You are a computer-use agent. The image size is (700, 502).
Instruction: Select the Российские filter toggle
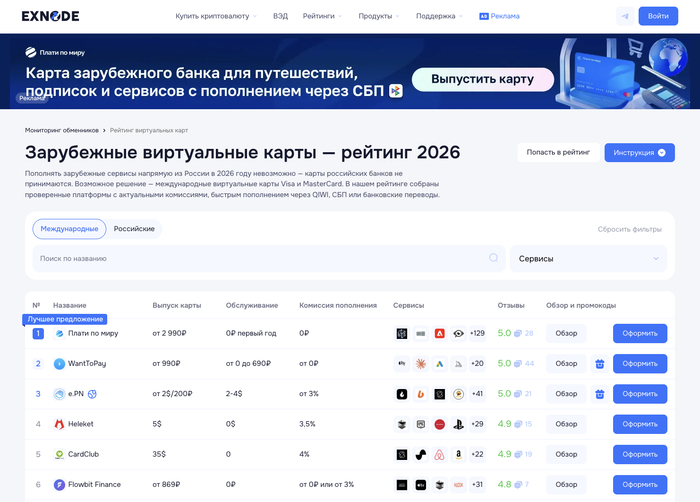click(134, 229)
